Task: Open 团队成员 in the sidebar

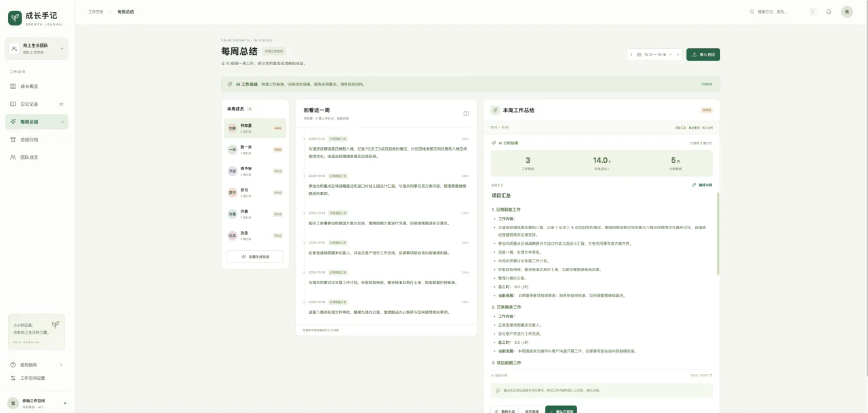Action: [37, 157]
